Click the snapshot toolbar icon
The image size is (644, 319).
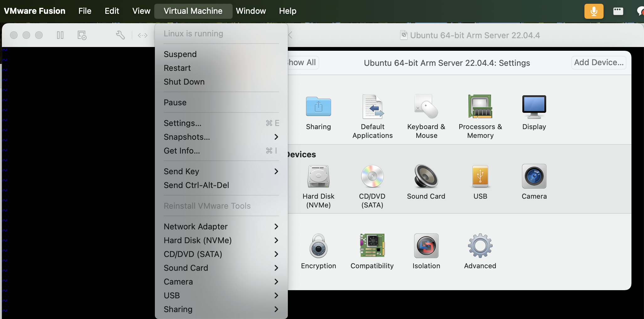82,35
